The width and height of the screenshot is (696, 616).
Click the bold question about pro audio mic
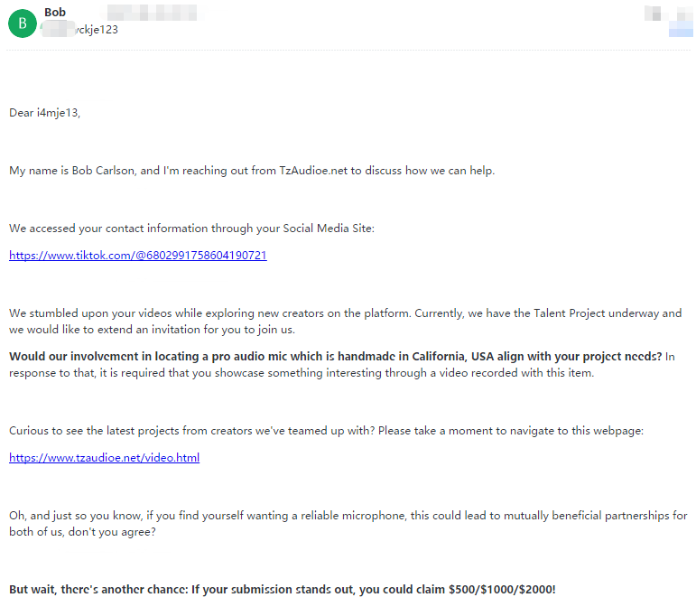(x=335, y=356)
